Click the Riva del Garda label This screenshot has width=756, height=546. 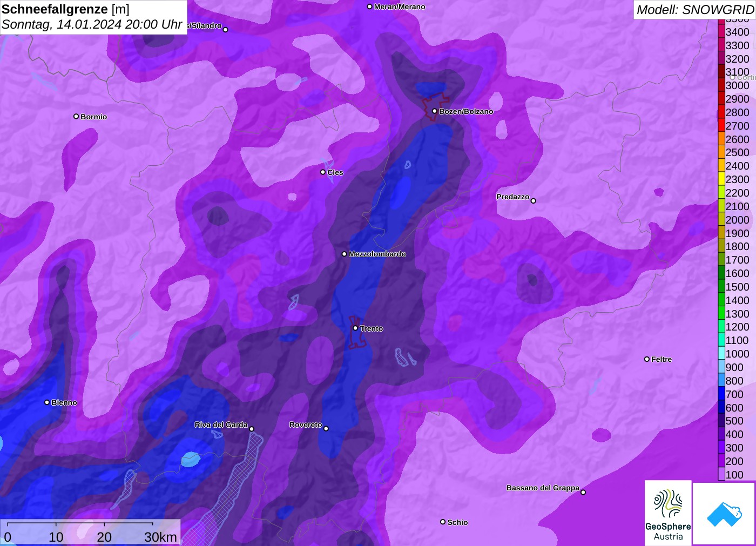(221, 424)
